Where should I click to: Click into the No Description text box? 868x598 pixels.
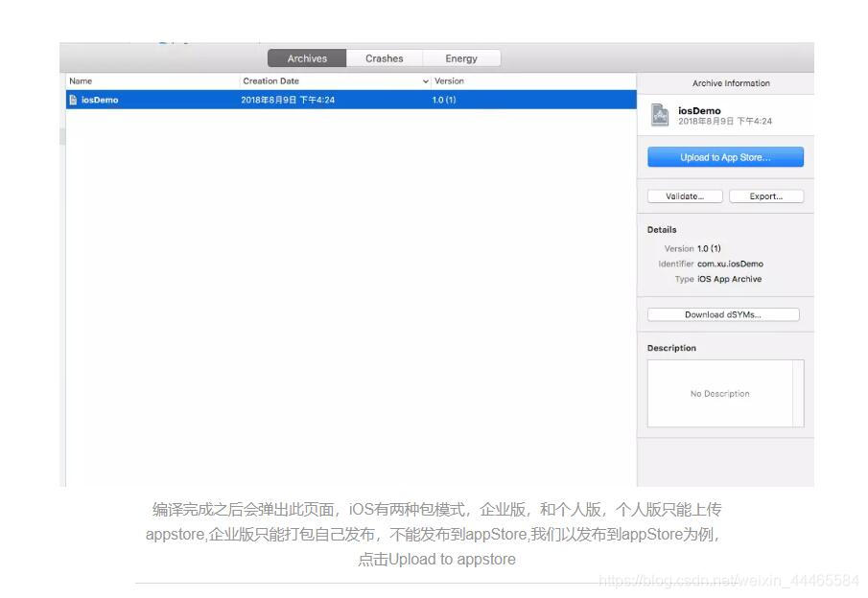719,393
